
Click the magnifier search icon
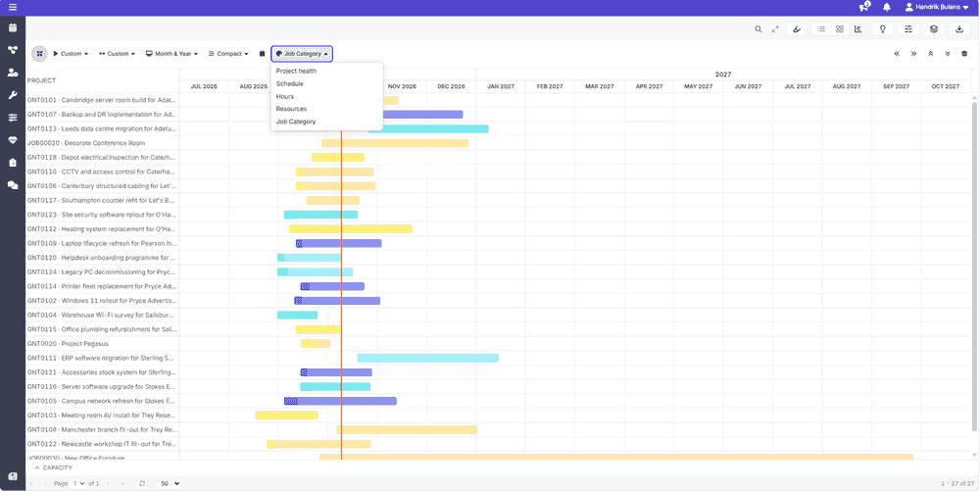point(759,28)
